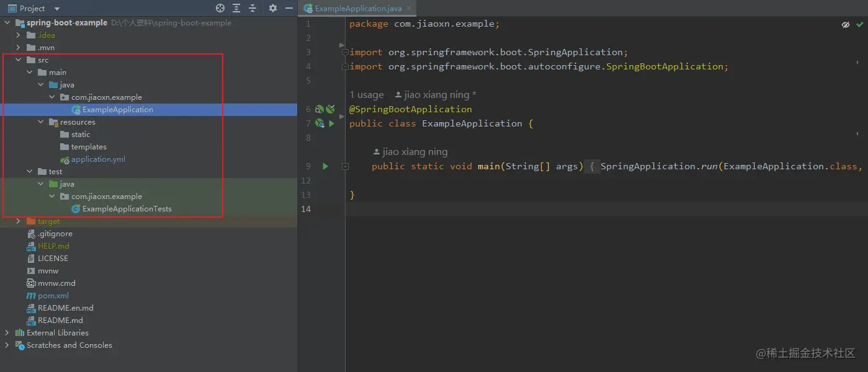Click the bean search gutter icon on line 6
Image resolution: width=868 pixels, height=372 pixels.
pyautogui.click(x=320, y=109)
